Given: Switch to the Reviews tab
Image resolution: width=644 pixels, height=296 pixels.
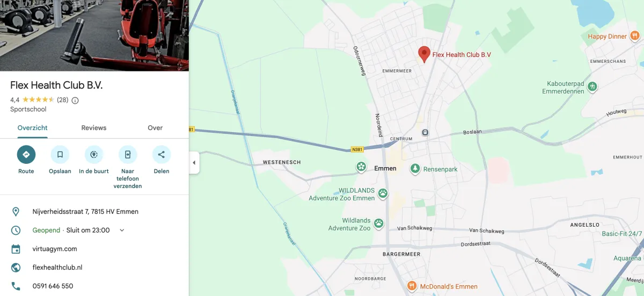Looking at the screenshot, I should tap(94, 128).
